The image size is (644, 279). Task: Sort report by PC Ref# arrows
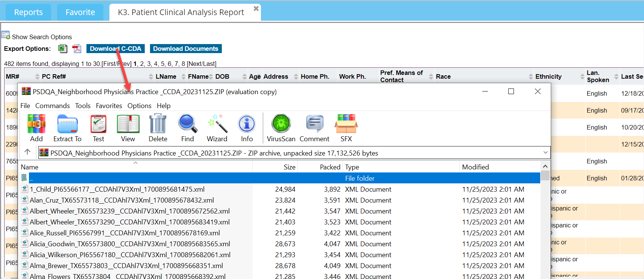pos(151,77)
